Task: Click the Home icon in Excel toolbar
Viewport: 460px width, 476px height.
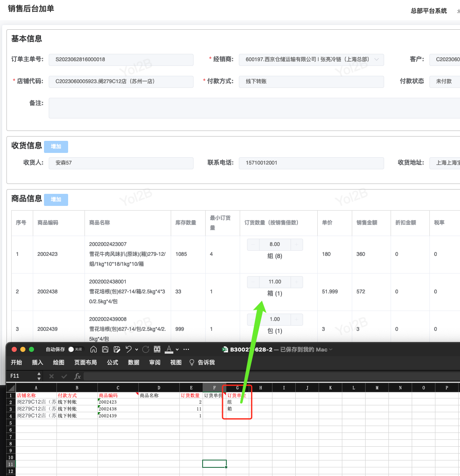Action: coord(93,349)
